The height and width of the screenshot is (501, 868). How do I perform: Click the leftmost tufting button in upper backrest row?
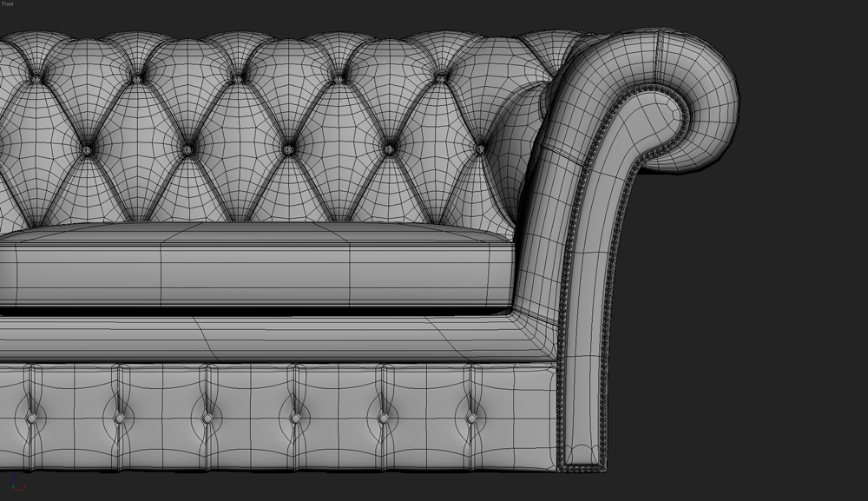[x=36, y=78]
